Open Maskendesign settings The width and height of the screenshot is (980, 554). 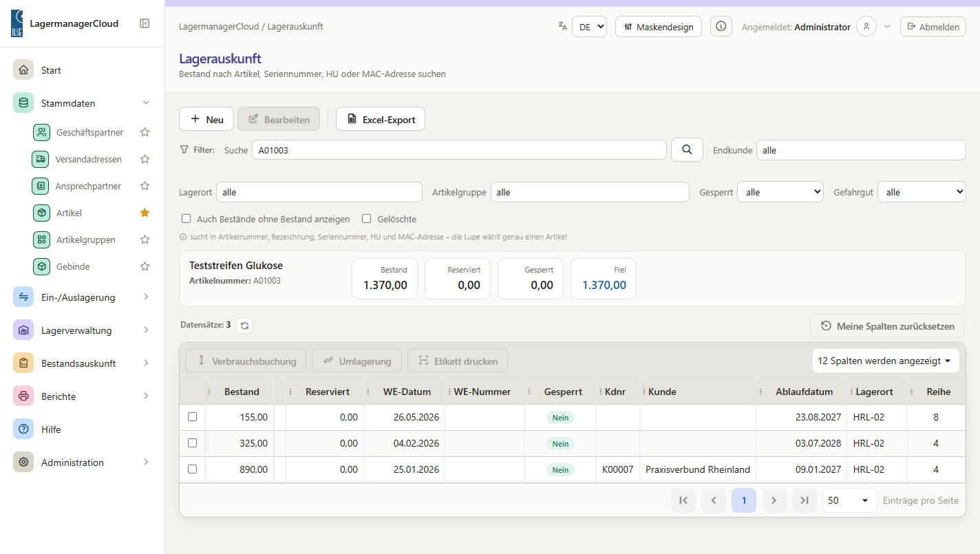(659, 27)
